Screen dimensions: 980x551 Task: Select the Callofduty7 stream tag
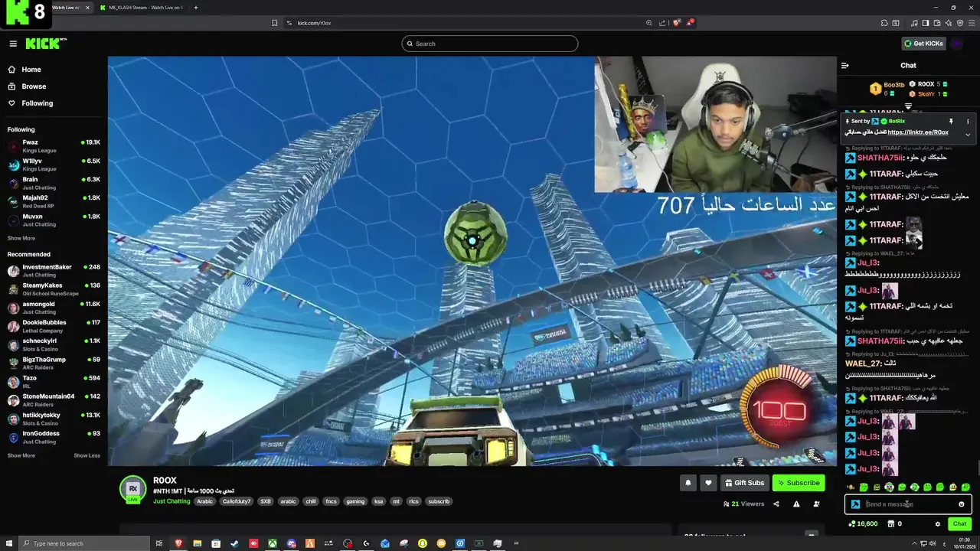pos(237,501)
